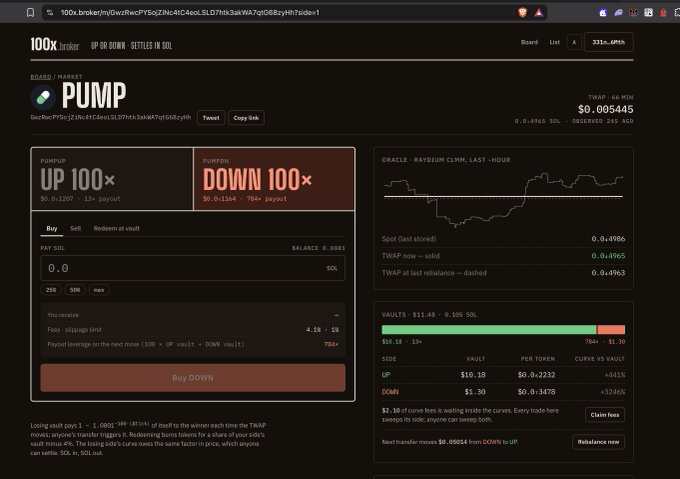680x479 pixels.
Task: Open the purple feather extension icon
Action: (618, 13)
